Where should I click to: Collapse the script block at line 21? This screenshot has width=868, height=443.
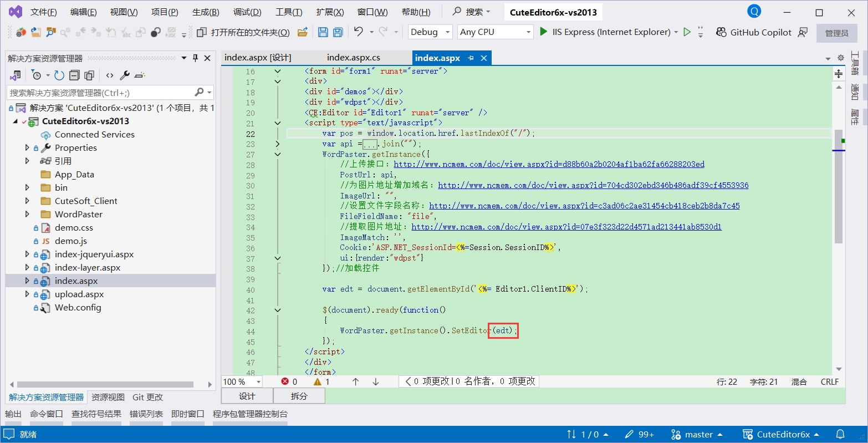pos(278,123)
